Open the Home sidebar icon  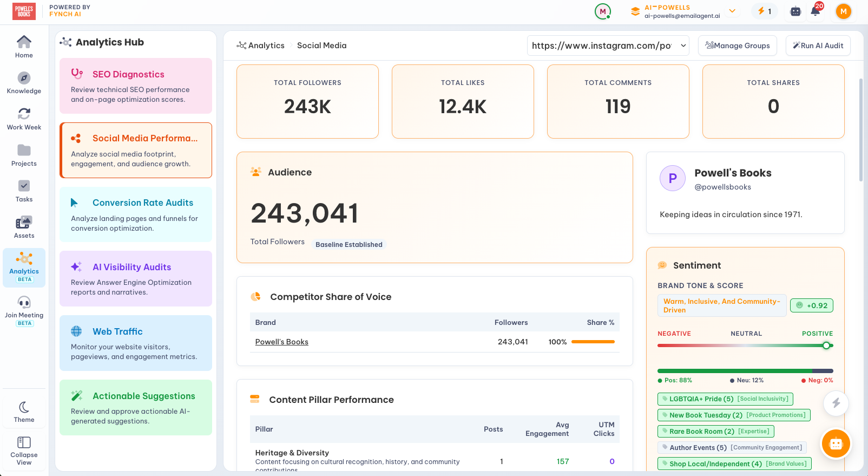pyautogui.click(x=24, y=47)
